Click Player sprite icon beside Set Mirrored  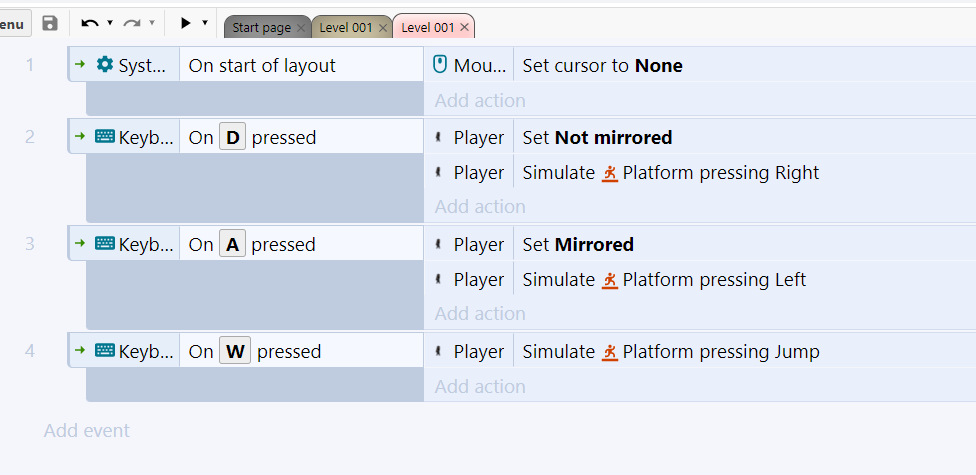tap(438, 245)
